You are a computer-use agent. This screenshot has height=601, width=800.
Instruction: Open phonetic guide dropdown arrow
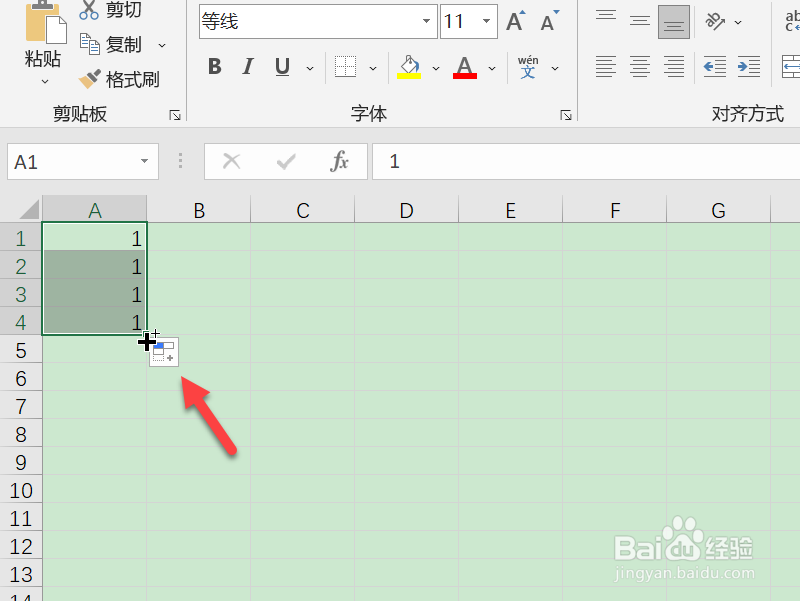(555, 68)
